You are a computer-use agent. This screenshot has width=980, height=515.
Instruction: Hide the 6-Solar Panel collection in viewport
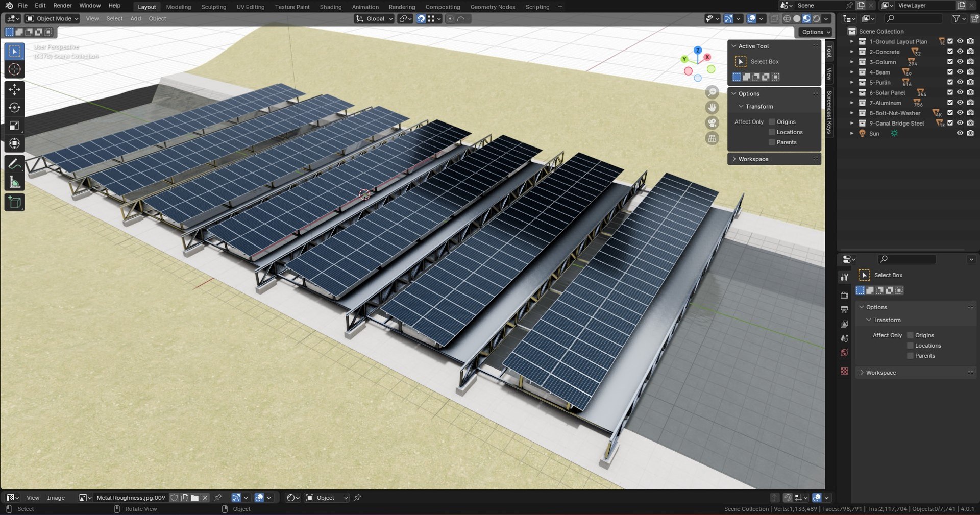point(960,92)
